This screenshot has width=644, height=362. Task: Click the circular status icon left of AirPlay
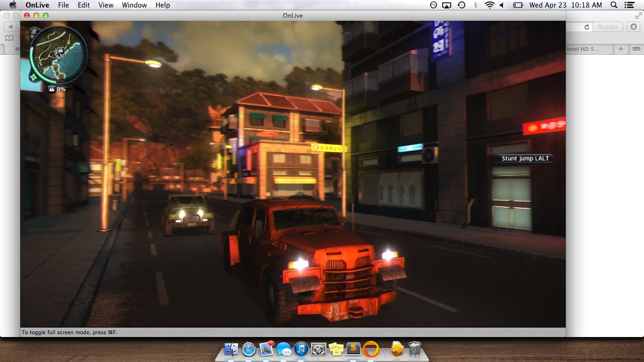[433, 5]
